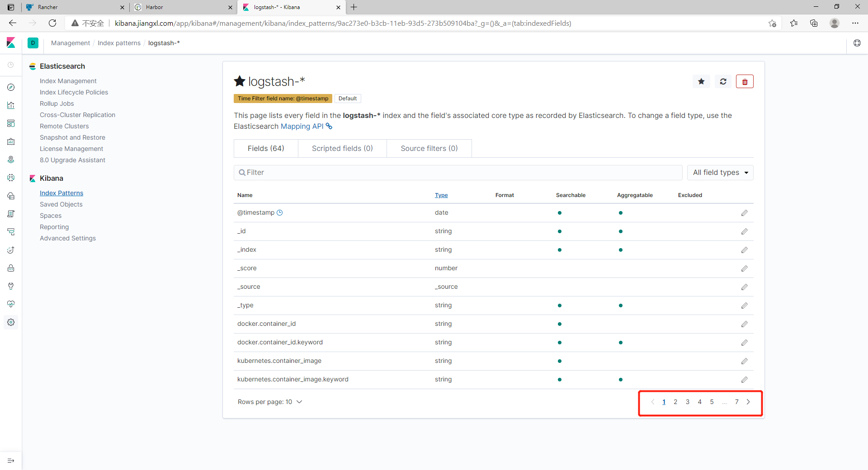Viewport: 868px width, 470px height.
Task: Open Saved Objects under Kibana
Action: [61, 204]
